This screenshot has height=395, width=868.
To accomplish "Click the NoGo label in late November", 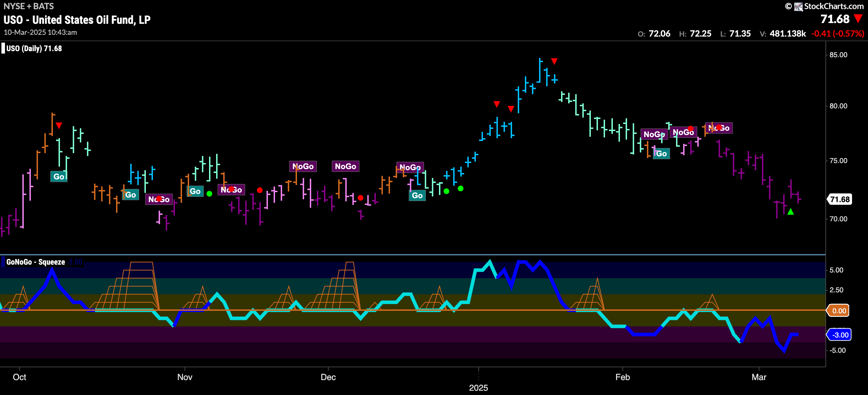I will click(x=303, y=166).
